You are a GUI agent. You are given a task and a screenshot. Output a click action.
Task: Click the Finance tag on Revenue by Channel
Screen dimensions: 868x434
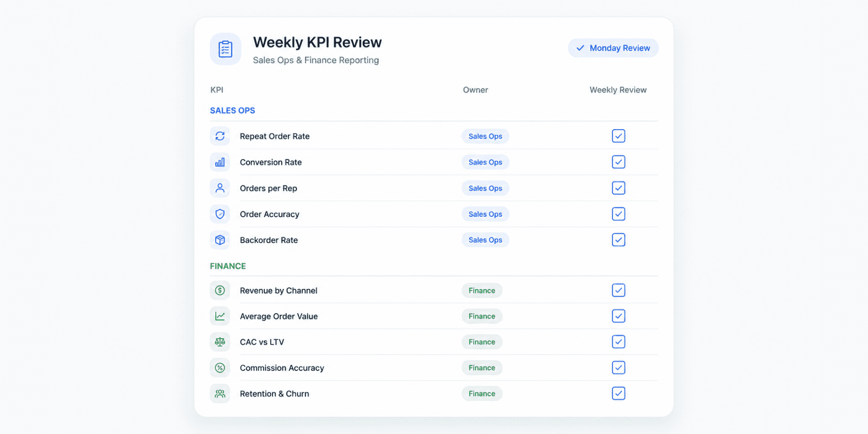click(482, 290)
